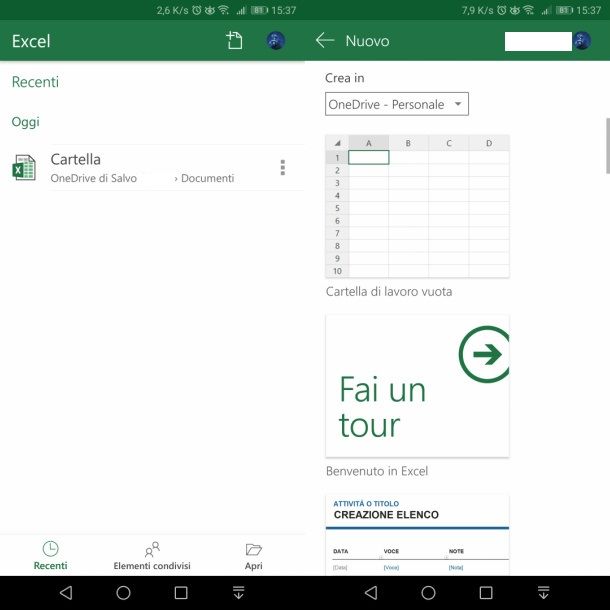
Task: Open the three-dot menu for Cartella file
Action: click(x=283, y=168)
